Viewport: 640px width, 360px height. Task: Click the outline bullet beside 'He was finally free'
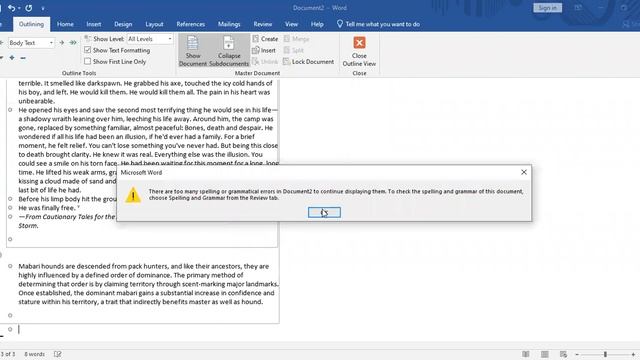click(x=10, y=208)
